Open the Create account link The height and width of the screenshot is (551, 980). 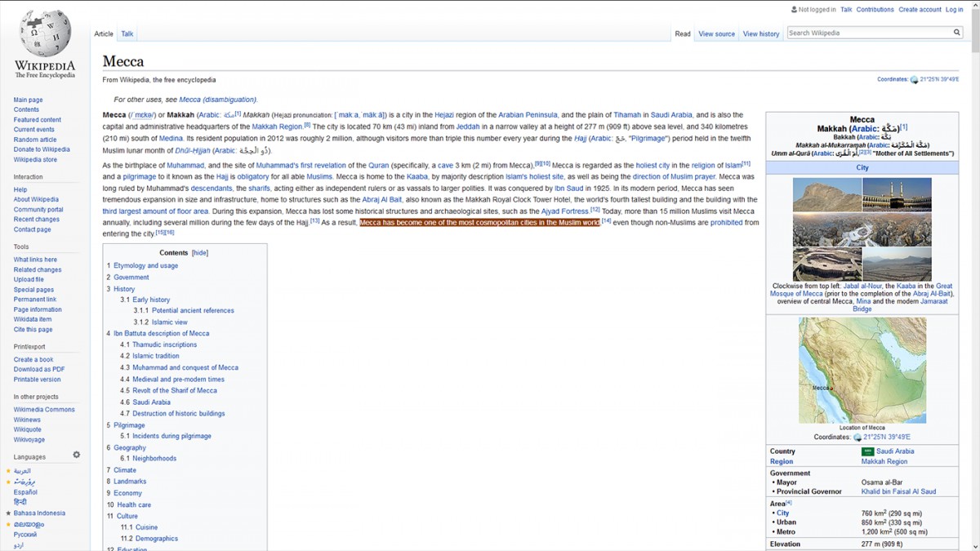tap(920, 10)
